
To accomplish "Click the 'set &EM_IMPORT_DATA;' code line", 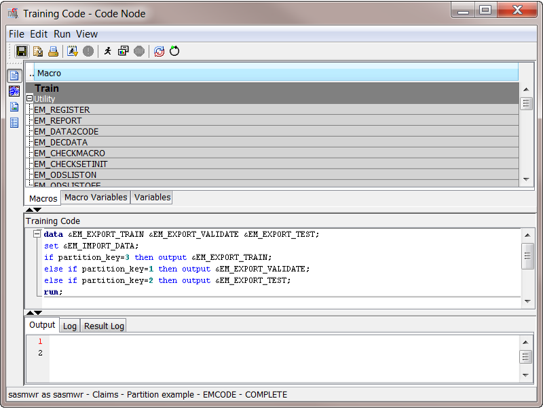I will point(91,246).
